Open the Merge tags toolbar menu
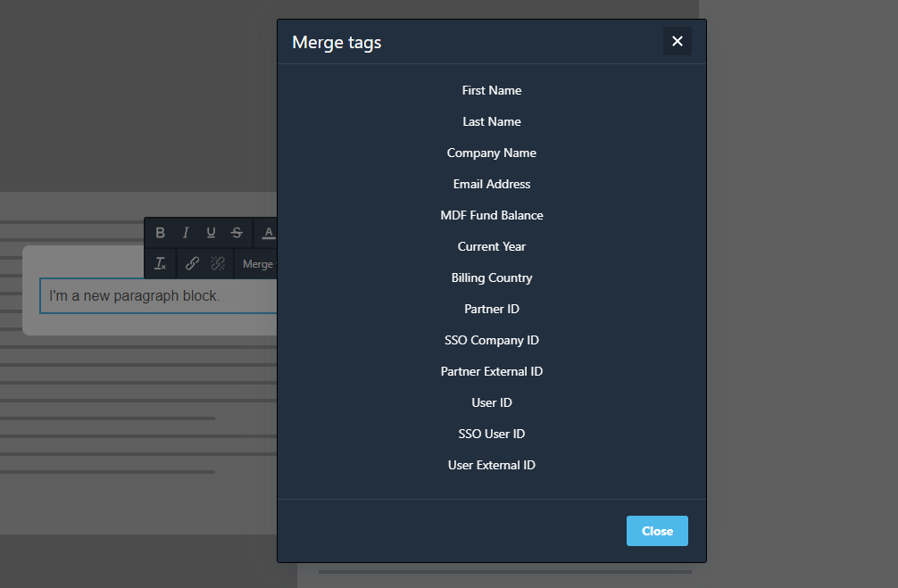The image size is (898, 588). [x=258, y=264]
